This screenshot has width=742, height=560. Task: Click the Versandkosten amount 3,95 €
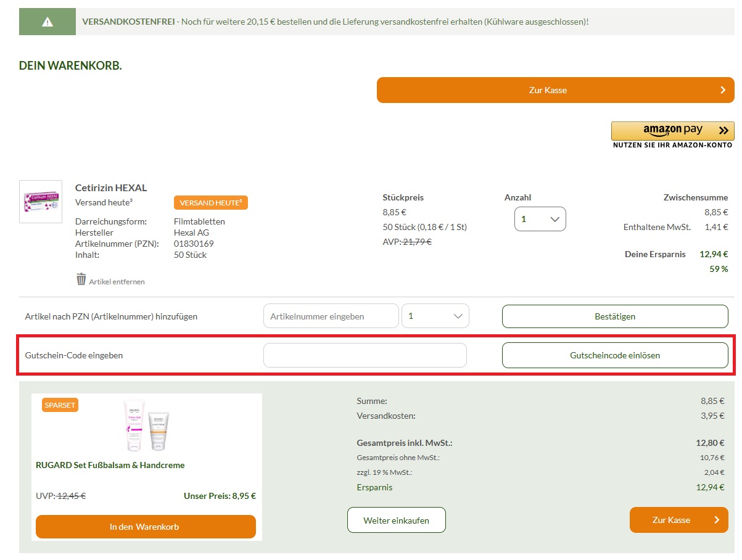713,416
